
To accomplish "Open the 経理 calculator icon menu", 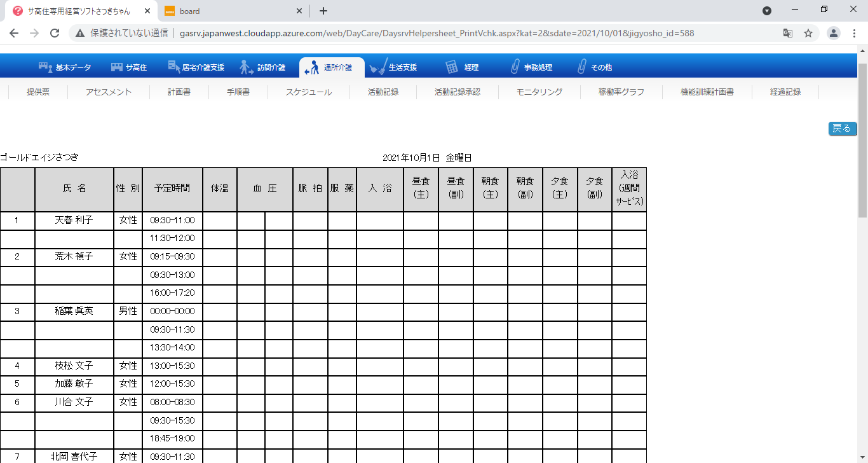I will coord(462,67).
